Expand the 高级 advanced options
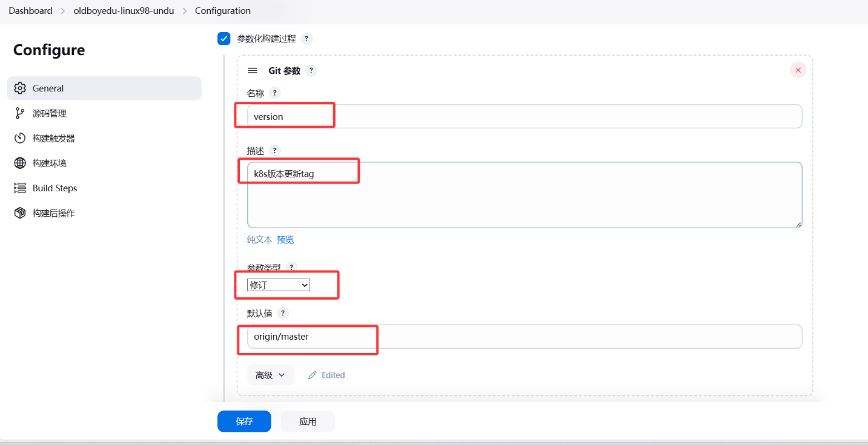868x445 pixels. click(x=270, y=375)
